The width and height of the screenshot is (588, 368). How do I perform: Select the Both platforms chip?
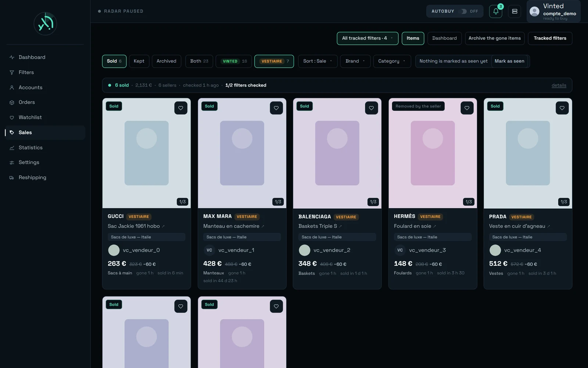click(x=199, y=61)
